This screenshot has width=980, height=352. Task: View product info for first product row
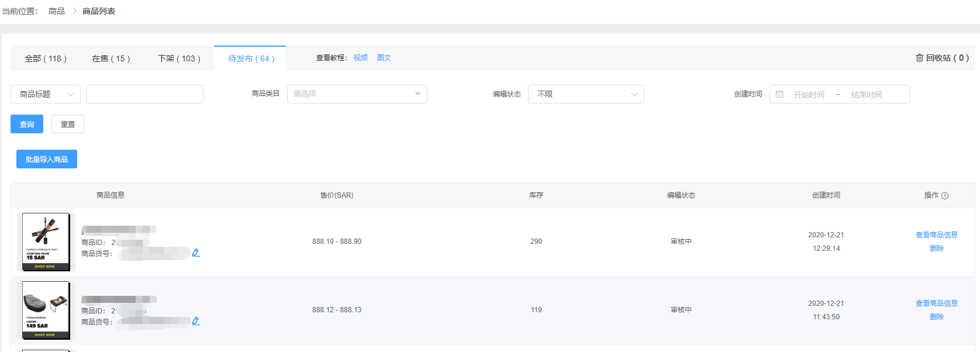(936, 235)
